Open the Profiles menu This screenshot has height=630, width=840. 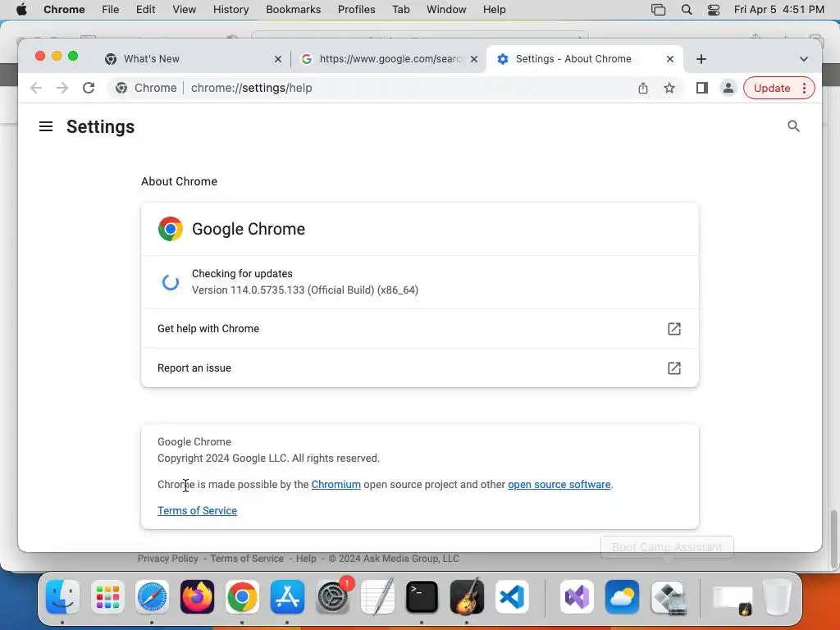tap(356, 10)
